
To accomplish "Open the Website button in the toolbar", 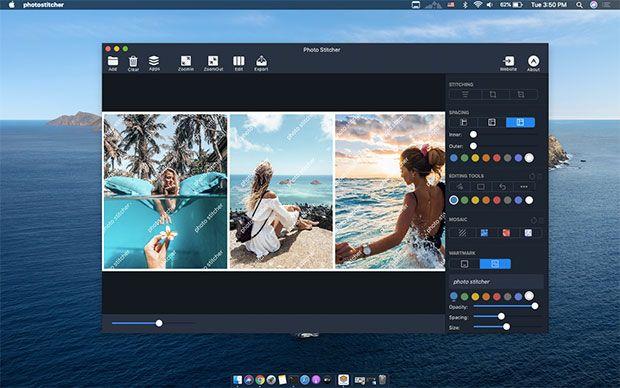I will click(x=508, y=63).
